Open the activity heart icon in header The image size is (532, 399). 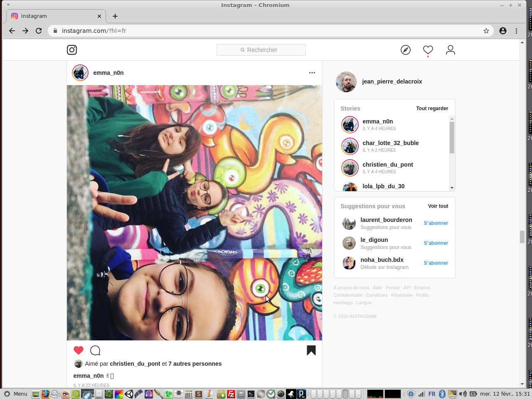(x=428, y=50)
